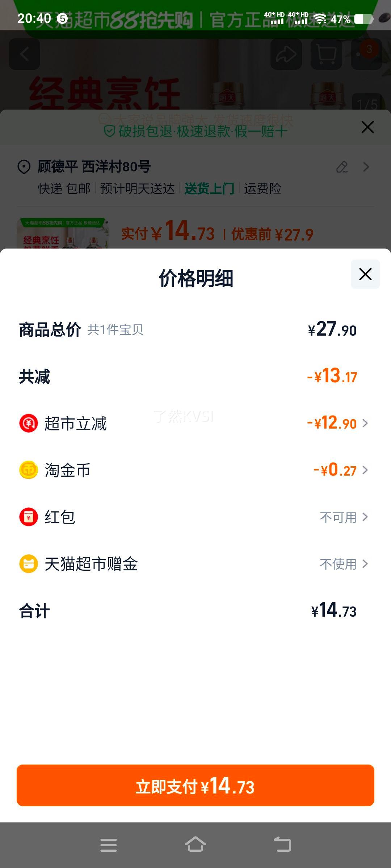Close the 价格明细 price detail sheet
The height and width of the screenshot is (868, 391).
[365, 274]
